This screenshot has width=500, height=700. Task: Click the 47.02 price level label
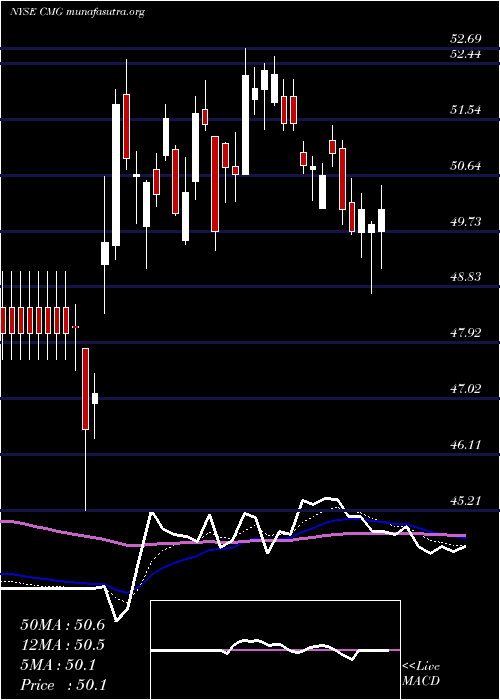(x=466, y=389)
